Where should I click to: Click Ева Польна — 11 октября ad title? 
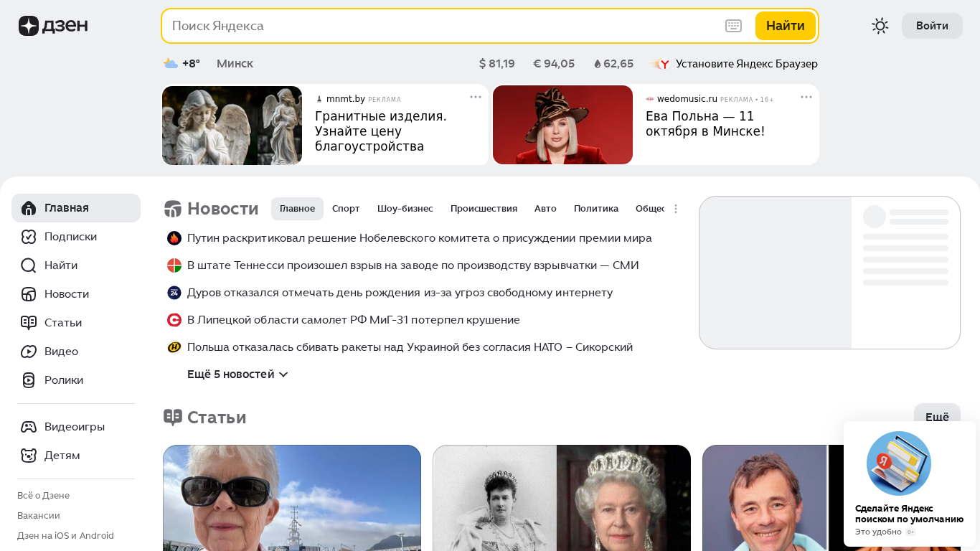click(705, 124)
